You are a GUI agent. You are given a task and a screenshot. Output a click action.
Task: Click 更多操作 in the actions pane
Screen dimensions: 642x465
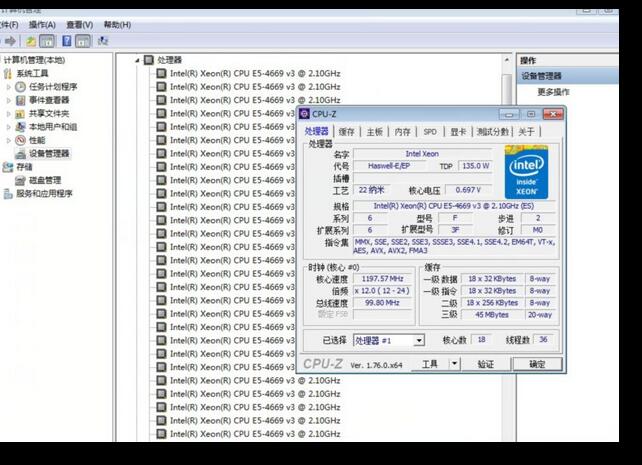tap(553, 92)
